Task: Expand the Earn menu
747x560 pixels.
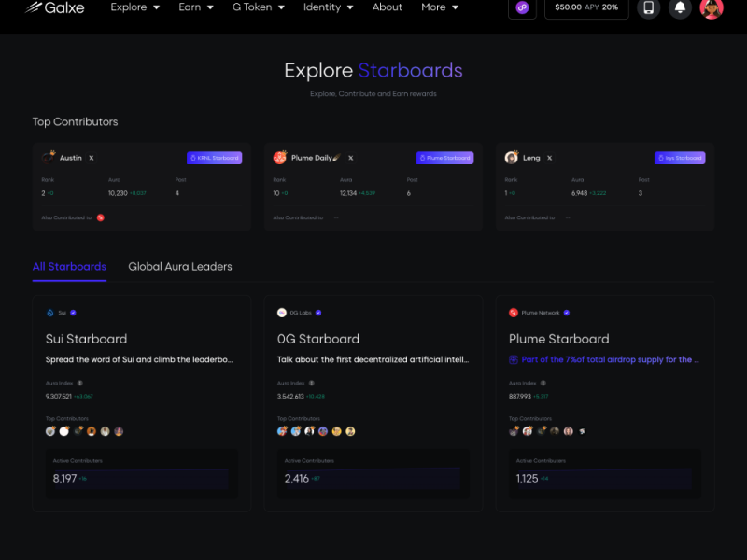Action: [x=196, y=7]
